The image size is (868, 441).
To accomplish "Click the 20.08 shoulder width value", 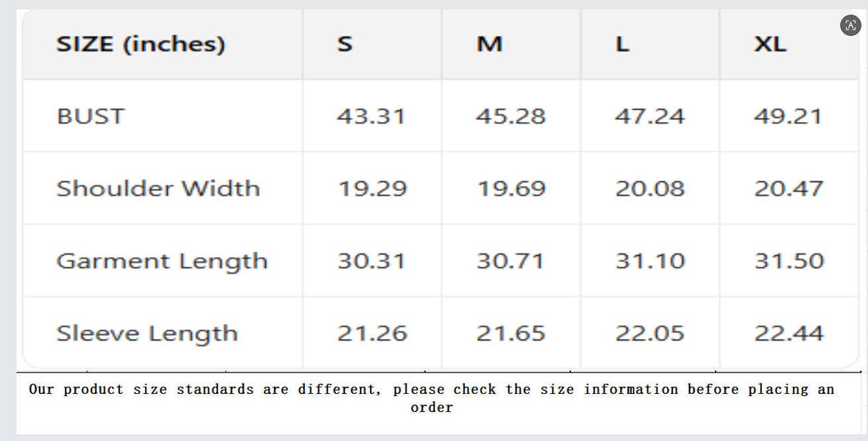I will click(x=650, y=189).
